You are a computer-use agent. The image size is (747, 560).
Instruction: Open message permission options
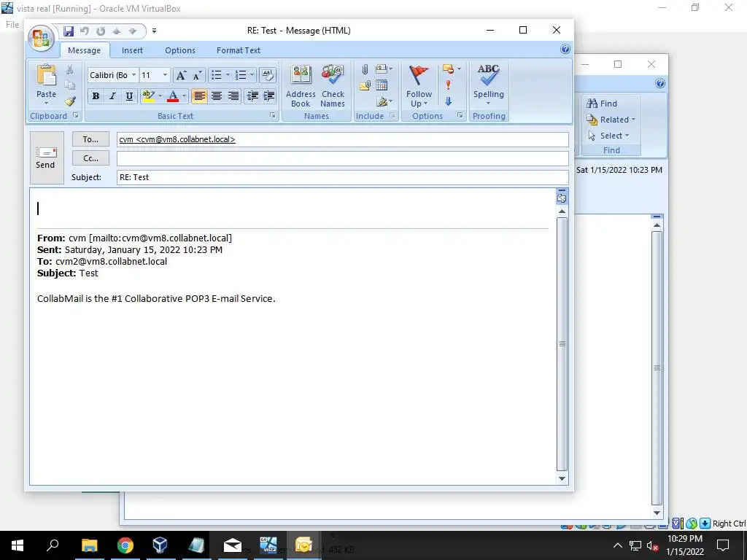(x=452, y=69)
